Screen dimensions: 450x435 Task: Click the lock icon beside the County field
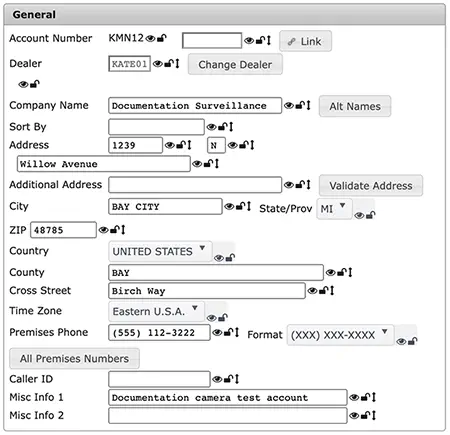(342, 272)
